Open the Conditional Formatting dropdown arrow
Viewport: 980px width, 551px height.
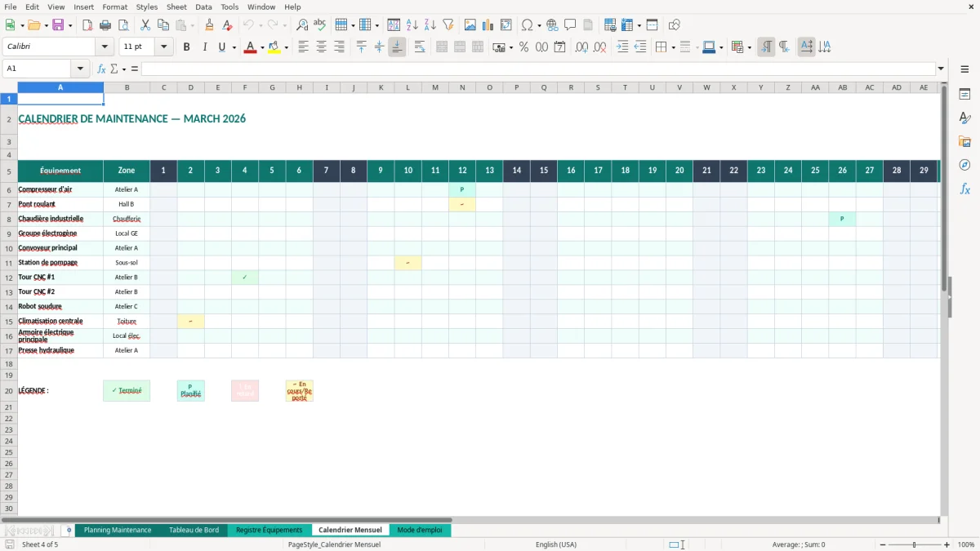tap(749, 47)
